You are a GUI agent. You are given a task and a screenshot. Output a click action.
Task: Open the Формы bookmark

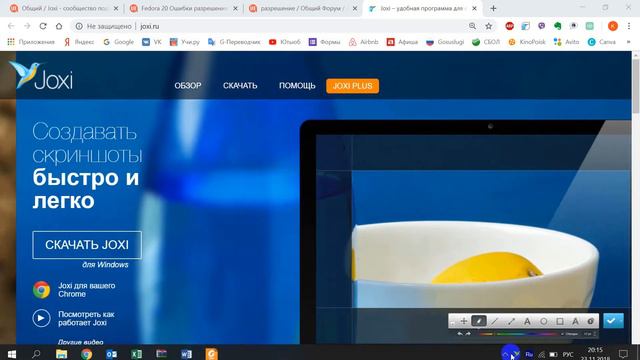coord(324,42)
